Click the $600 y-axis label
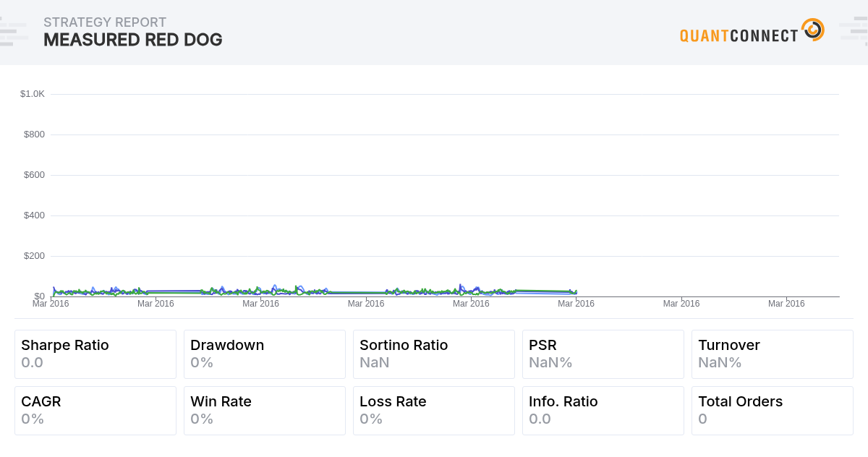 coord(34,175)
